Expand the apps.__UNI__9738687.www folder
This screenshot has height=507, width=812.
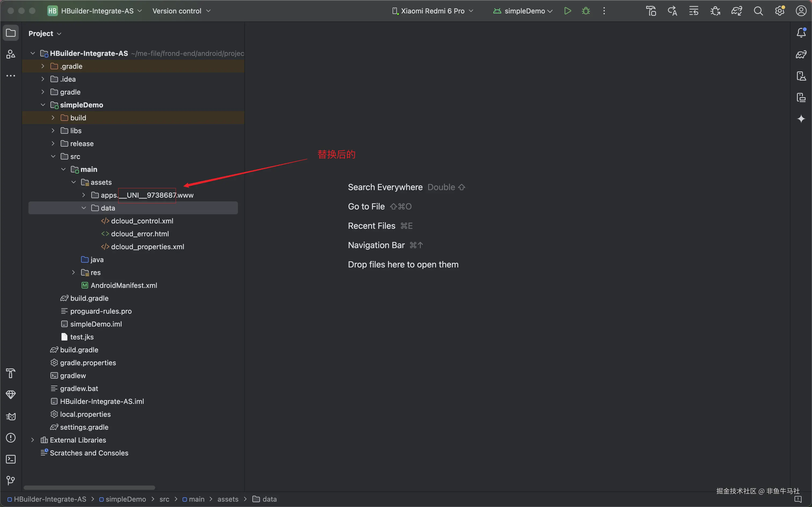point(84,195)
